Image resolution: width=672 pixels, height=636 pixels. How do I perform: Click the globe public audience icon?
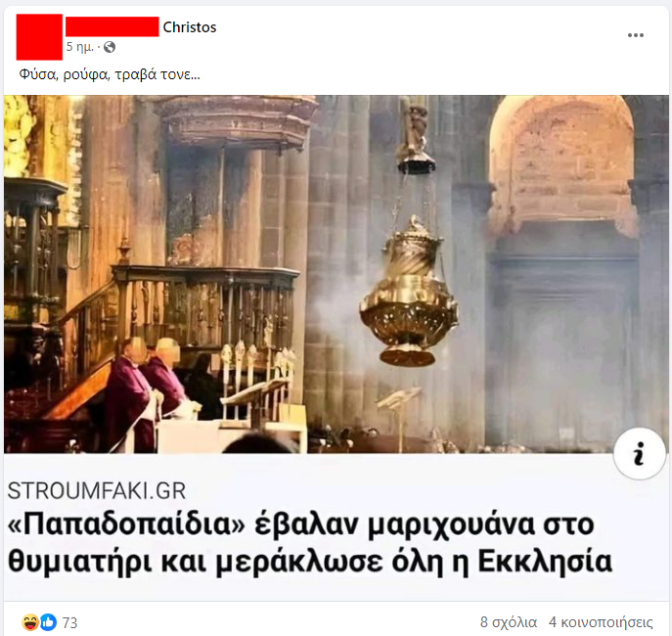(x=110, y=47)
